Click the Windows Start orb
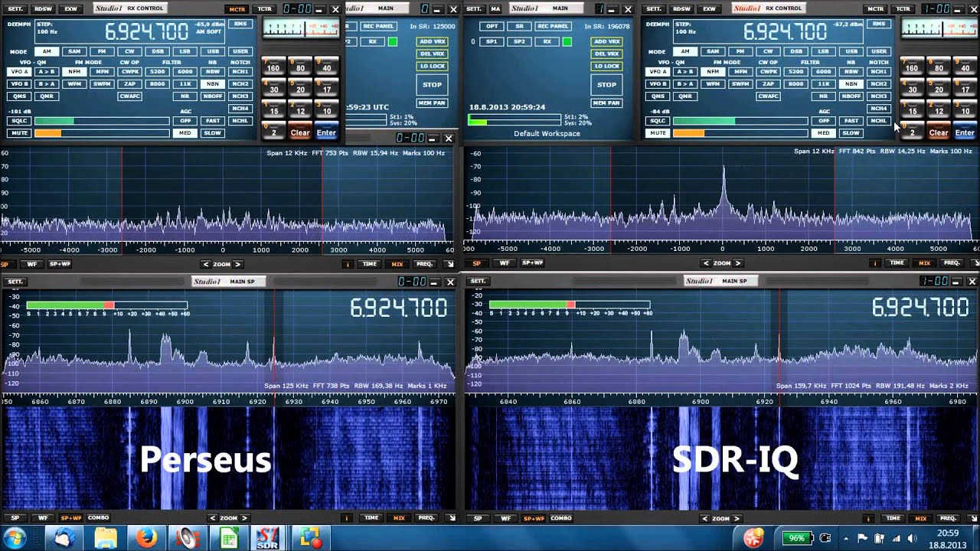 point(15,536)
